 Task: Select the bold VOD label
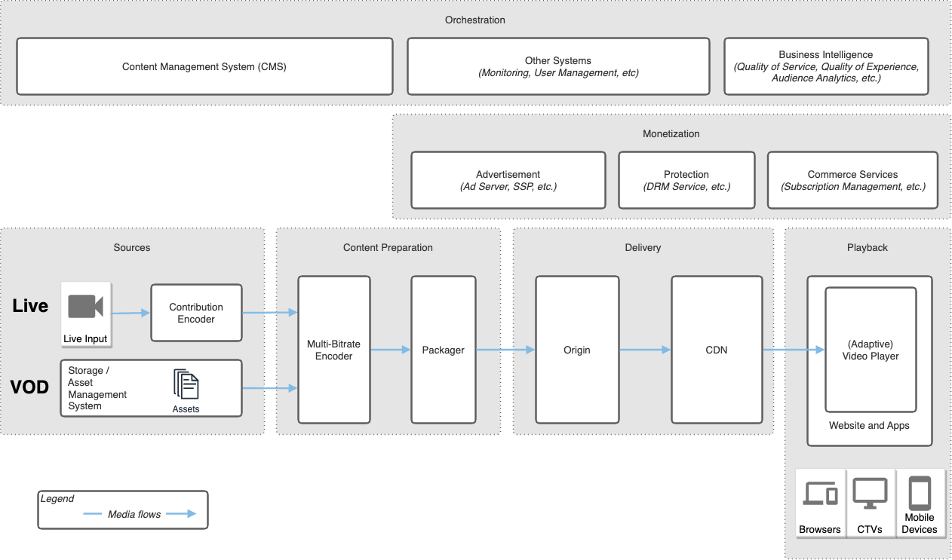(x=29, y=387)
